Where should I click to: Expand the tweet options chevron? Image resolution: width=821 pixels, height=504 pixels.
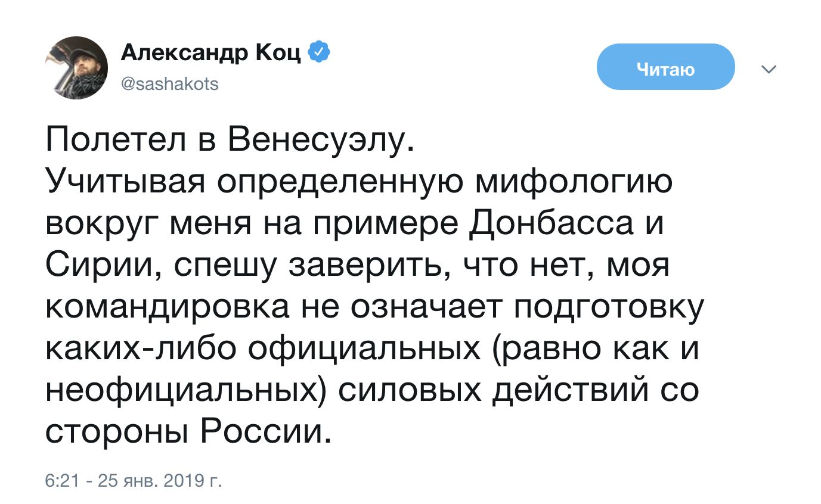[x=769, y=70]
